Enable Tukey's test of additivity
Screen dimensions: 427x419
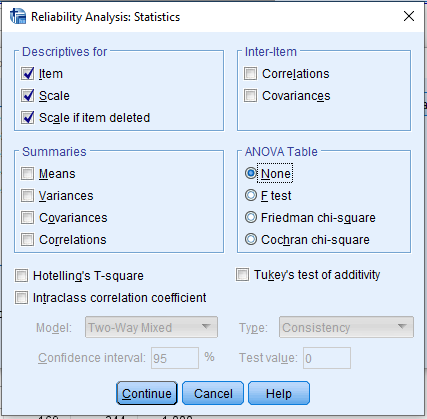pos(242,275)
